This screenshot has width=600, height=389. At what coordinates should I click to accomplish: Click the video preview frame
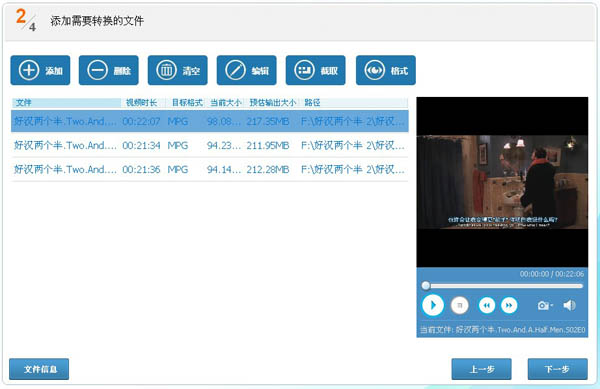(502, 182)
